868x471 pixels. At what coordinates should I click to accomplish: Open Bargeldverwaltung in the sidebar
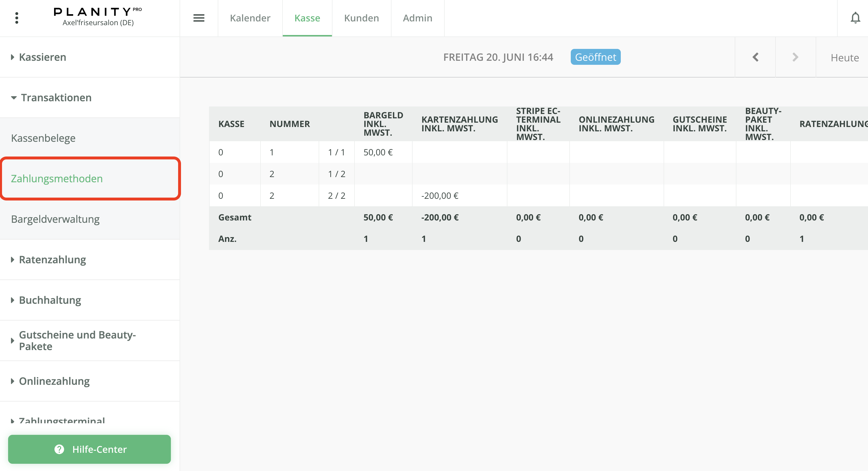pos(55,219)
